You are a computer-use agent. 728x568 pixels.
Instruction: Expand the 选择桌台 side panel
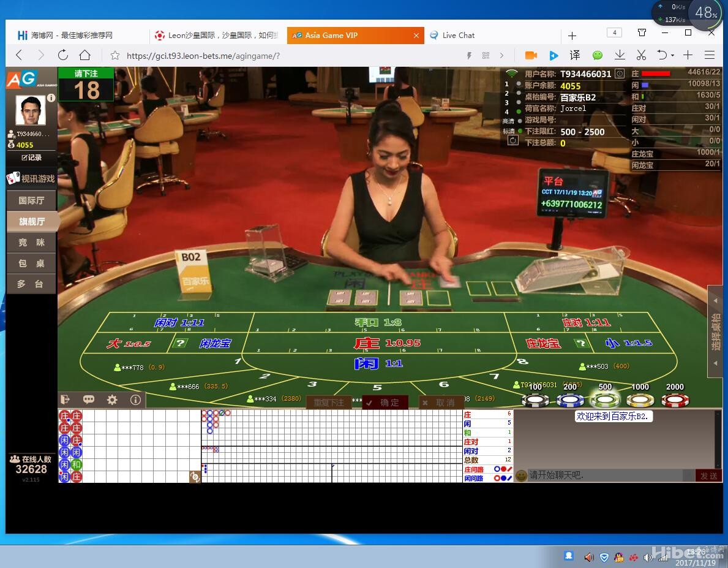[x=715, y=331]
